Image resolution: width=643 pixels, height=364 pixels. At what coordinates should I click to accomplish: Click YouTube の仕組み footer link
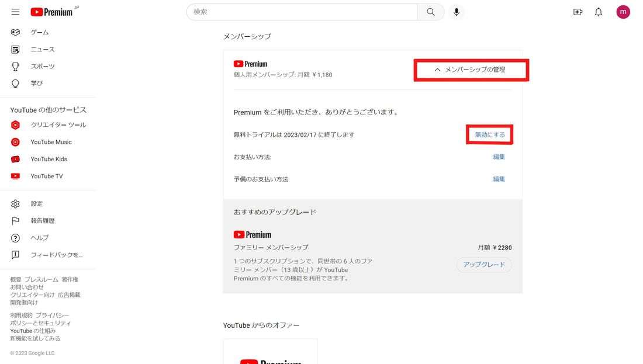[33, 331]
